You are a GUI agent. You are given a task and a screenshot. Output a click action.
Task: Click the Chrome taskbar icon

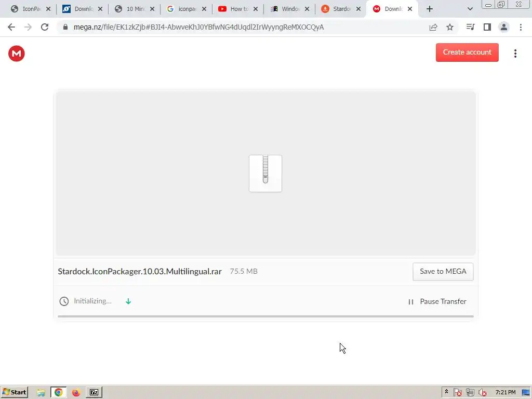pos(58,393)
